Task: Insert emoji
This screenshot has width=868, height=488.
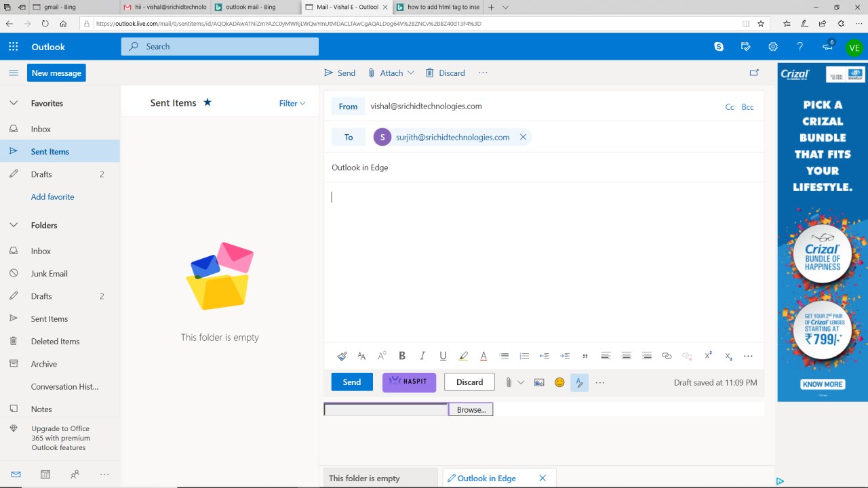Action: tap(559, 382)
